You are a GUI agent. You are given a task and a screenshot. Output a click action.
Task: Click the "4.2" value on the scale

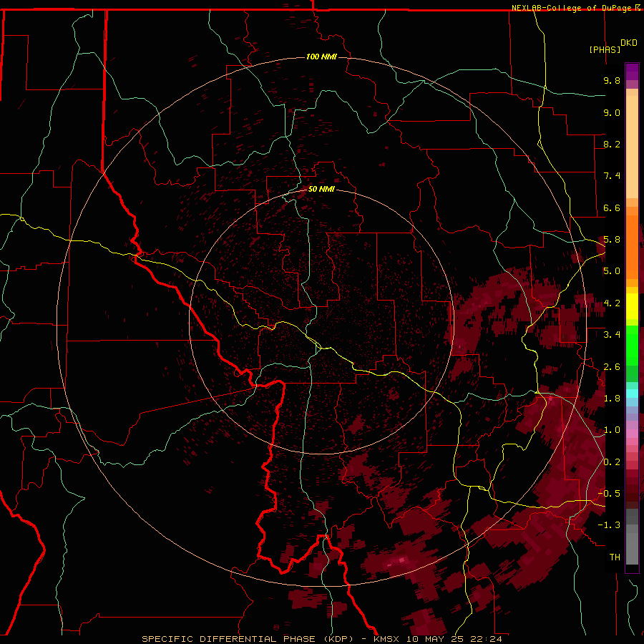(x=612, y=303)
